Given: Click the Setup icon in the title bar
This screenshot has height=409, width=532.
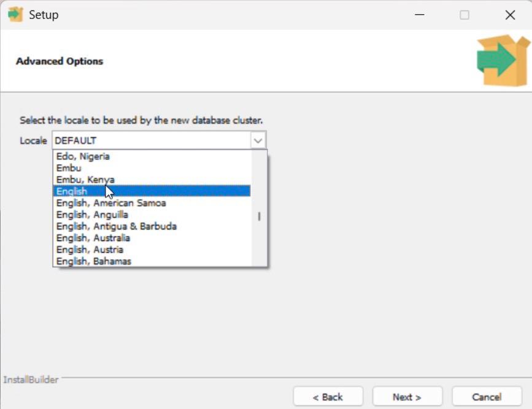Looking at the screenshot, I should tap(15, 15).
